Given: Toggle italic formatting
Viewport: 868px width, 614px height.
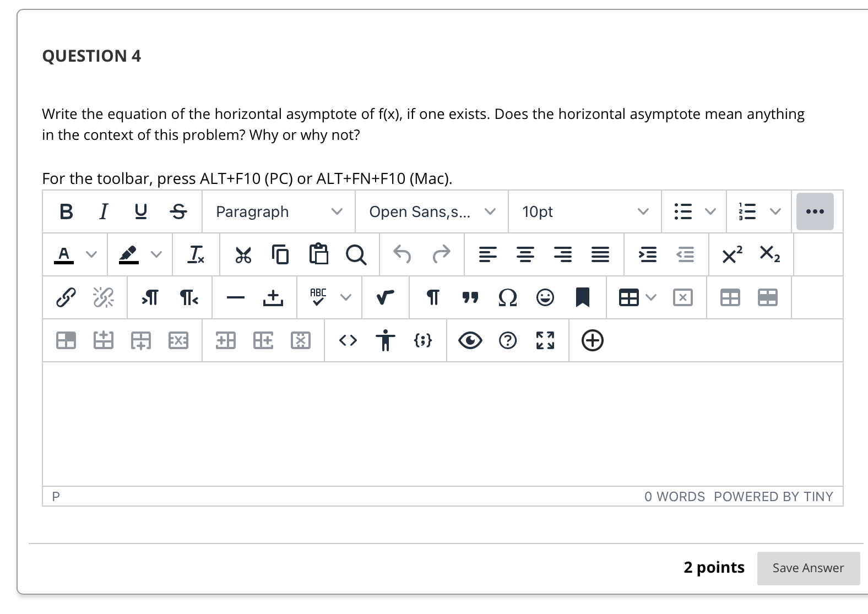Looking at the screenshot, I should [104, 211].
